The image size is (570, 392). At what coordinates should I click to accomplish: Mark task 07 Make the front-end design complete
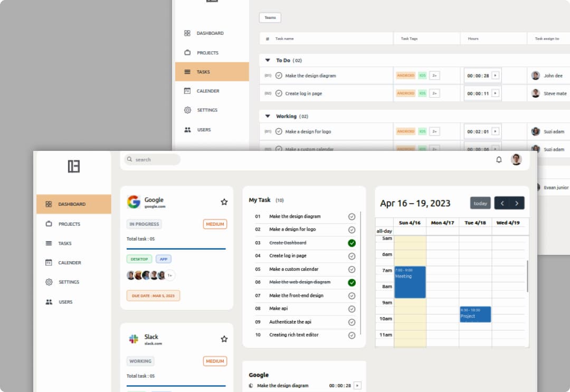tap(351, 296)
